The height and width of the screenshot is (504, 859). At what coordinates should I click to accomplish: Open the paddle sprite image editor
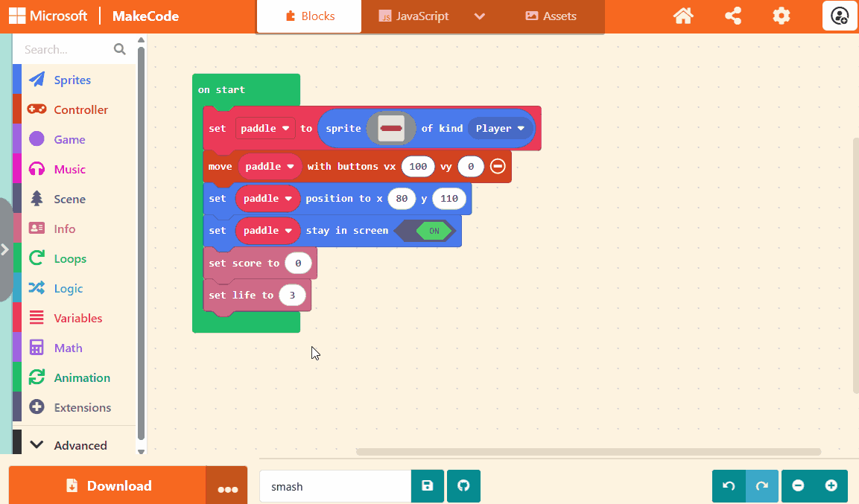(x=391, y=128)
